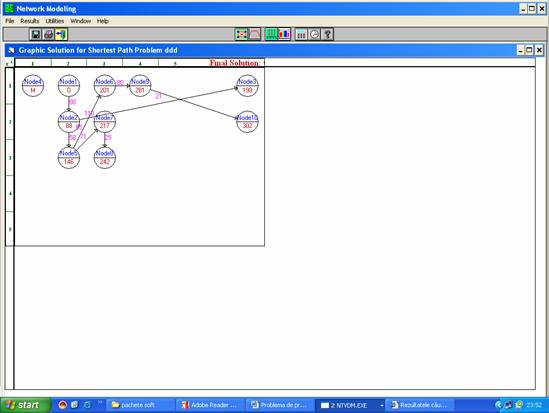Image resolution: width=549 pixels, height=413 pixels.
Task: Click the Exit door toolbar icon
Action: tap(61, 34)
